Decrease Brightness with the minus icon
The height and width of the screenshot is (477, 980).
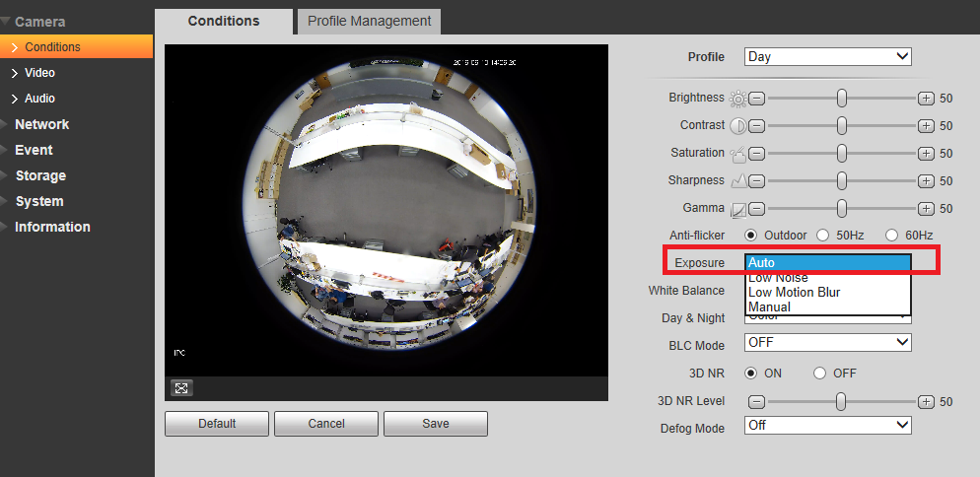tap(757, 99)
